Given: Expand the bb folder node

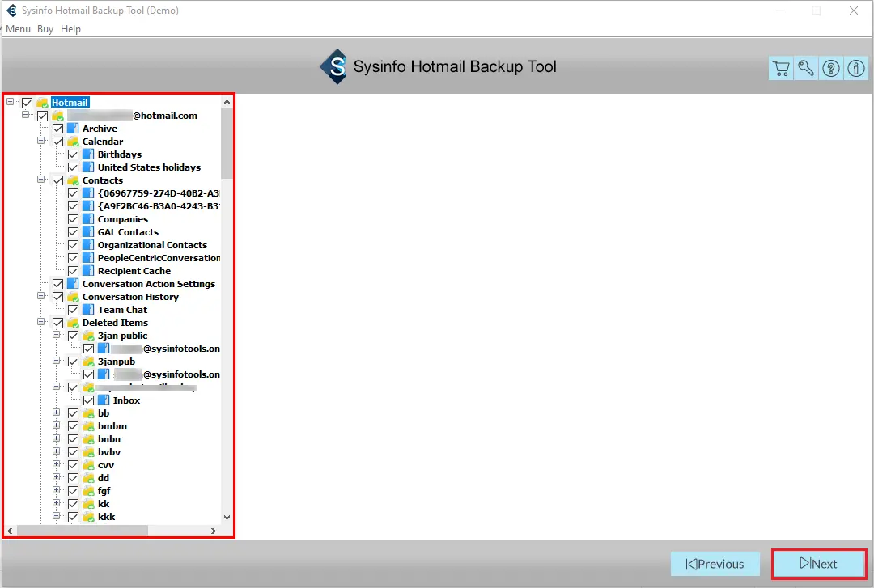Looking at the screenshot, I should click(x=57, y=412).
